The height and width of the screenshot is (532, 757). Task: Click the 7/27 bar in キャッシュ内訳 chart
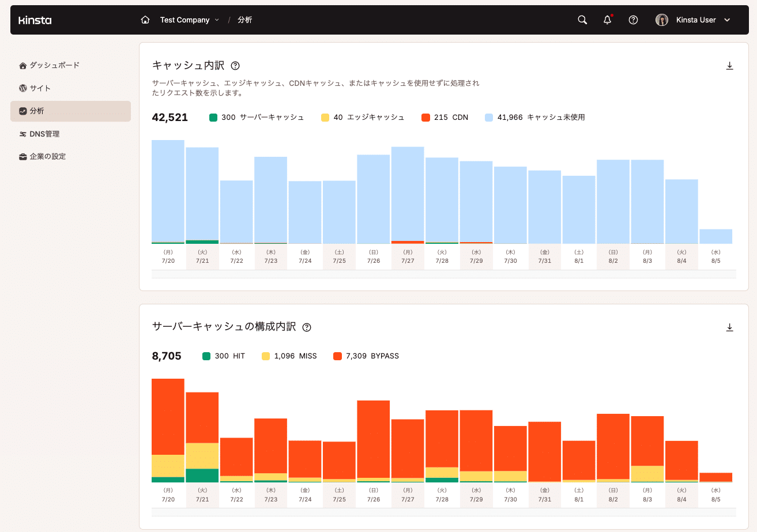pos(408,195)
